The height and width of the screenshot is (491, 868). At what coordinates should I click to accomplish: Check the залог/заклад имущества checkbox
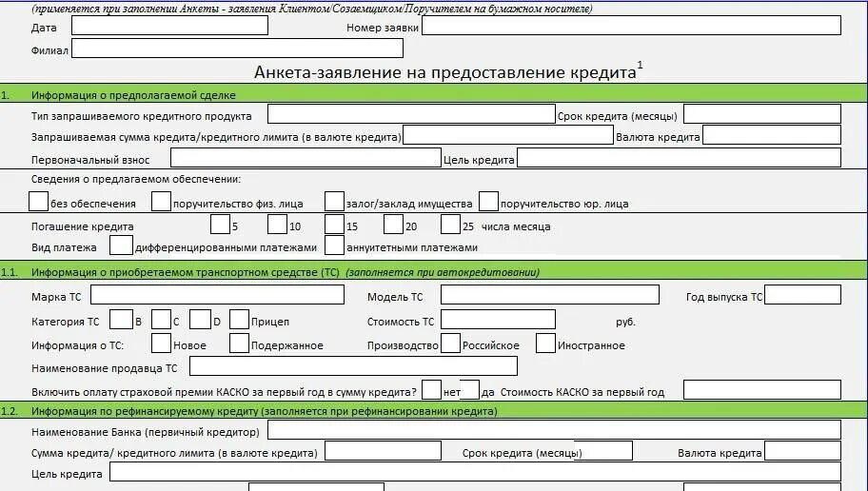tap(334, 202)
